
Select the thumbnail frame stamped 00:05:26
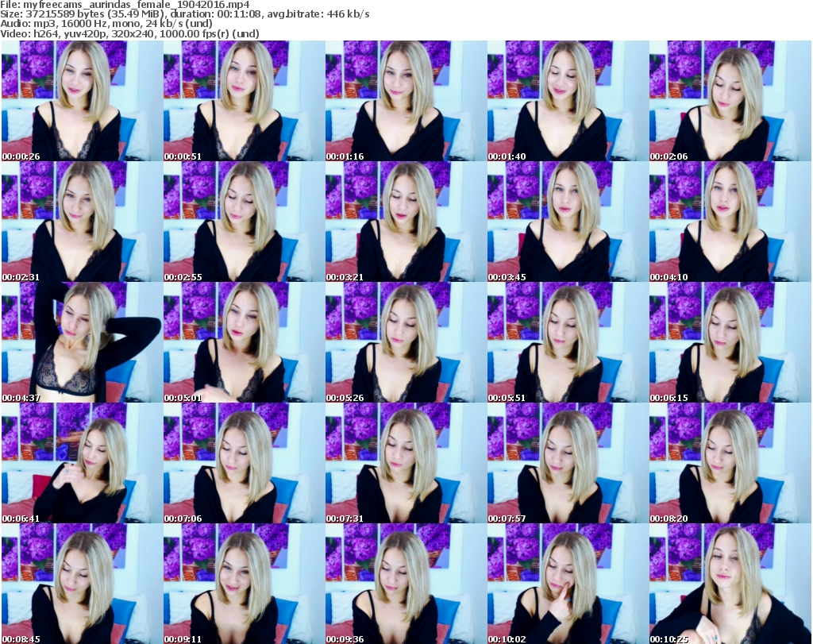pyautogui.click(x=406, y=342)
